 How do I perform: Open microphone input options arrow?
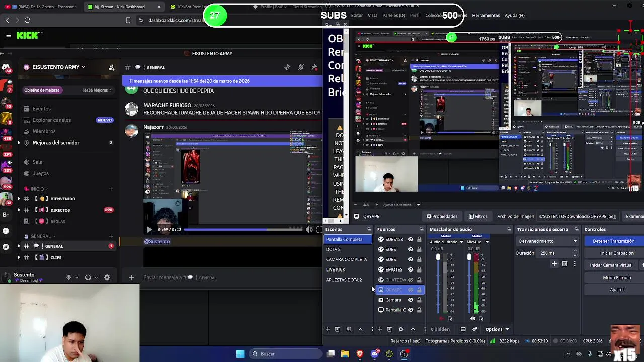(x=77, y=278)
